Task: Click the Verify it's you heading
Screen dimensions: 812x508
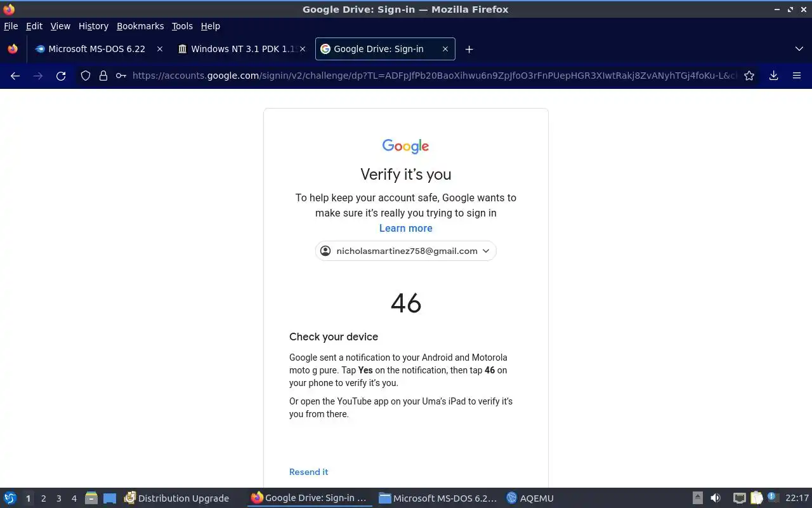Action: [406, 175]
